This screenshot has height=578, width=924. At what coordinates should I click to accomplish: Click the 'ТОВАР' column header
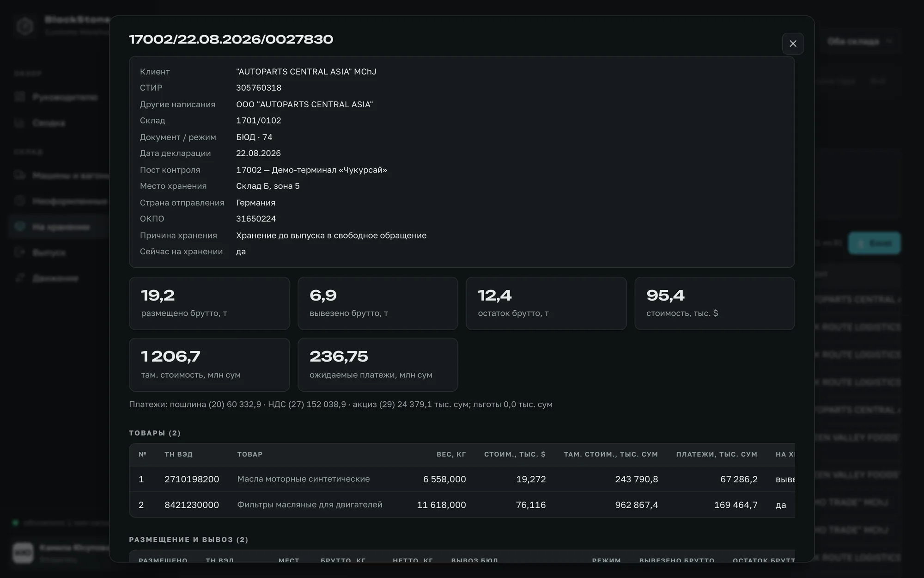tap(250, 455)
